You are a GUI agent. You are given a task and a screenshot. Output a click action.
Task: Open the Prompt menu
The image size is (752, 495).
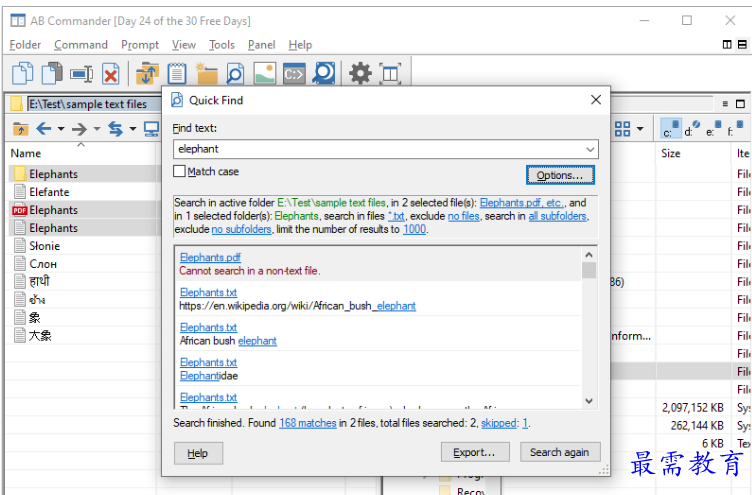[x=140, y=45]
